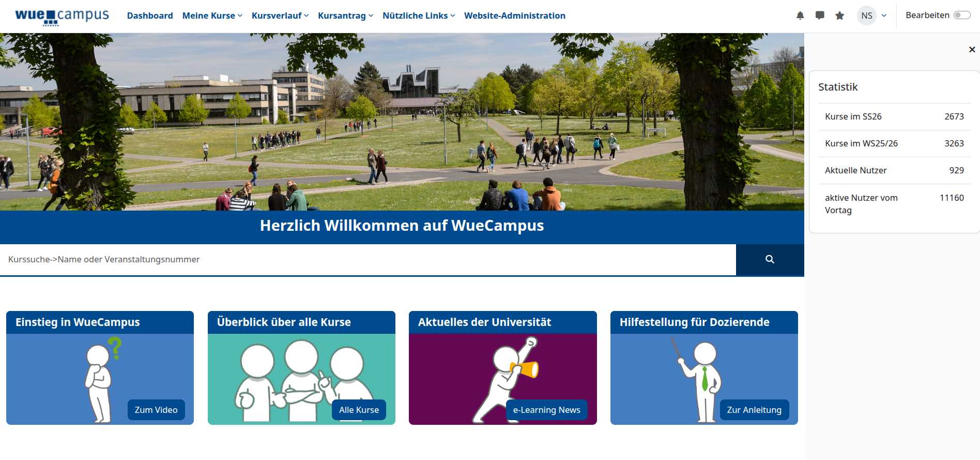980x460 pixels.
Task: Close the Statistik side drawer
Action: coord(972,50)
